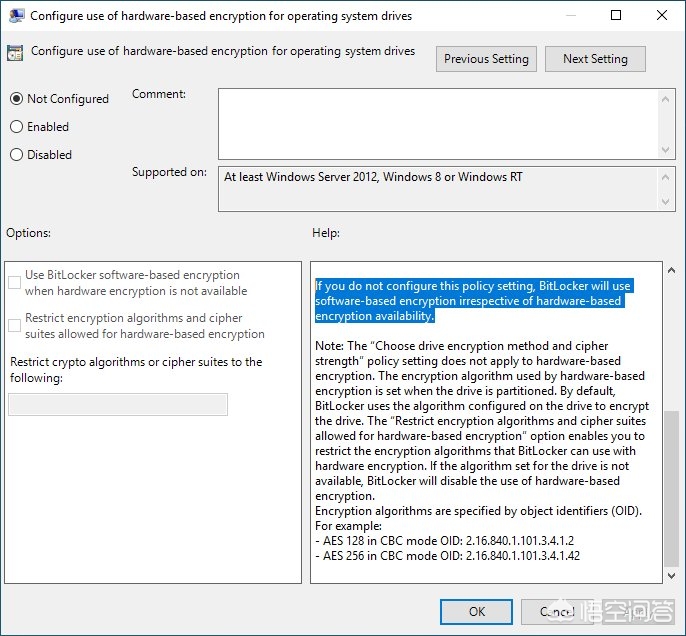Click the 'Note: The Choose drive encryption method' text

482,421
